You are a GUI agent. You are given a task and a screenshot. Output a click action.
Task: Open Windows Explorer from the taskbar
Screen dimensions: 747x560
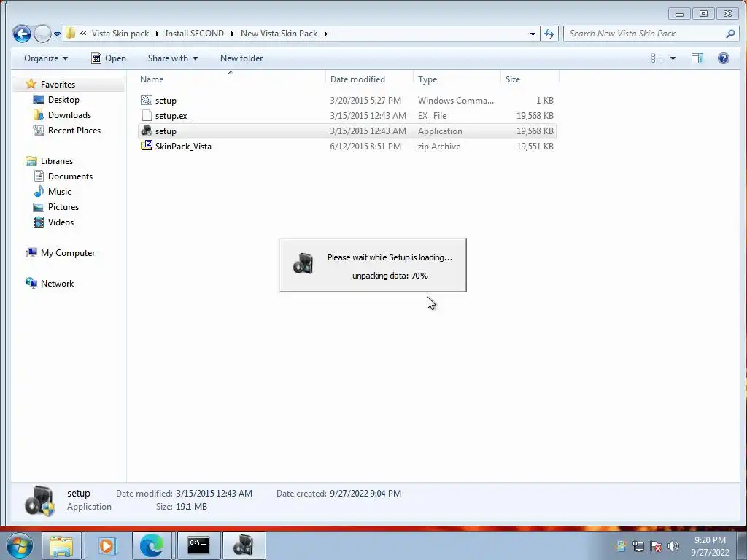click(x=62, y=545)
